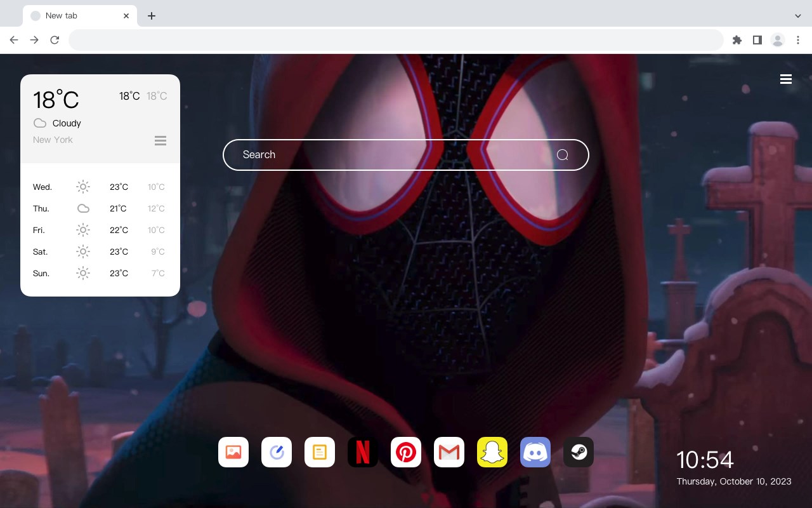
Task: Open the wallpaper gallery icon
Action: 233,452
